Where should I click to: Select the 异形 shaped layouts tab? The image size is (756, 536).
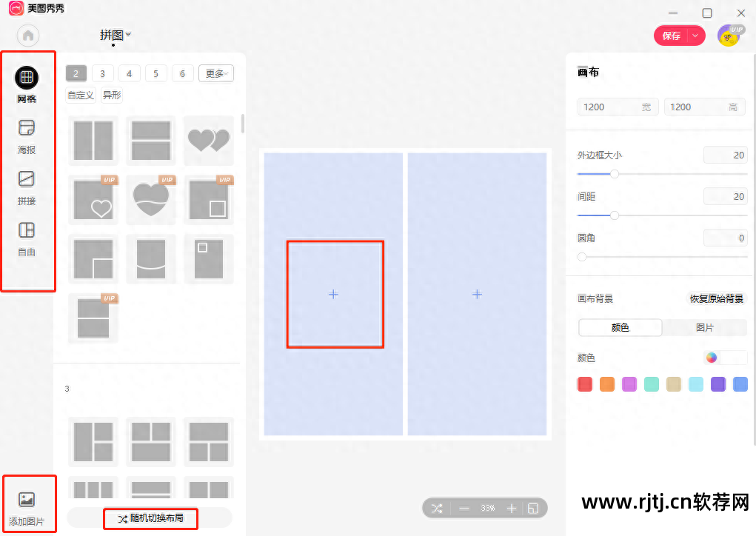(x=111, y=96)
